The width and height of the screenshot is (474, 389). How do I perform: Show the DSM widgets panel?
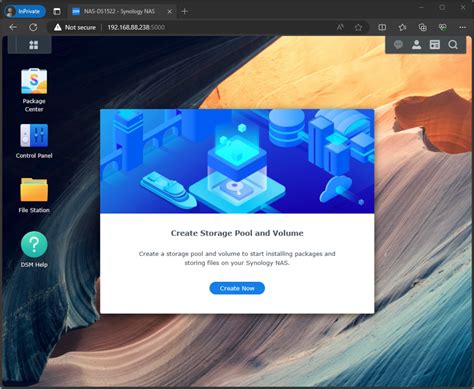click(435, 45)
